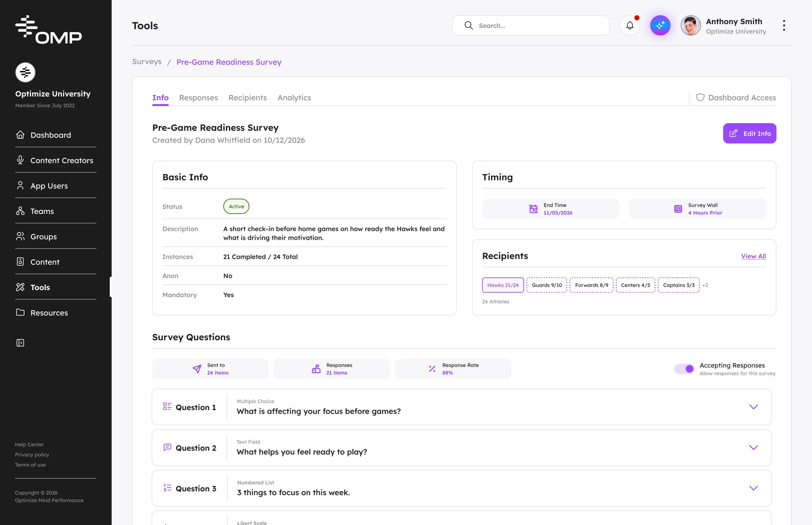Open the View All recipients link
This screenshot has height=525, width=812.
click(753, 256)
